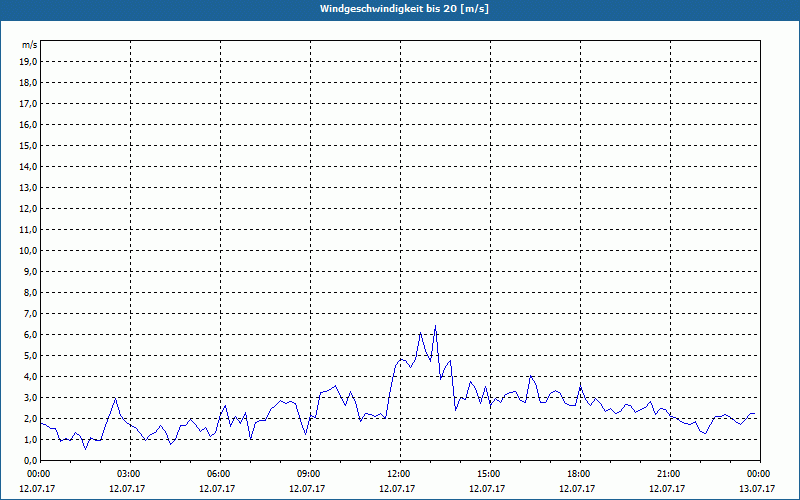Select the 03:00 time label
Screen dimensions: 800x500
(x=128, y=474)
